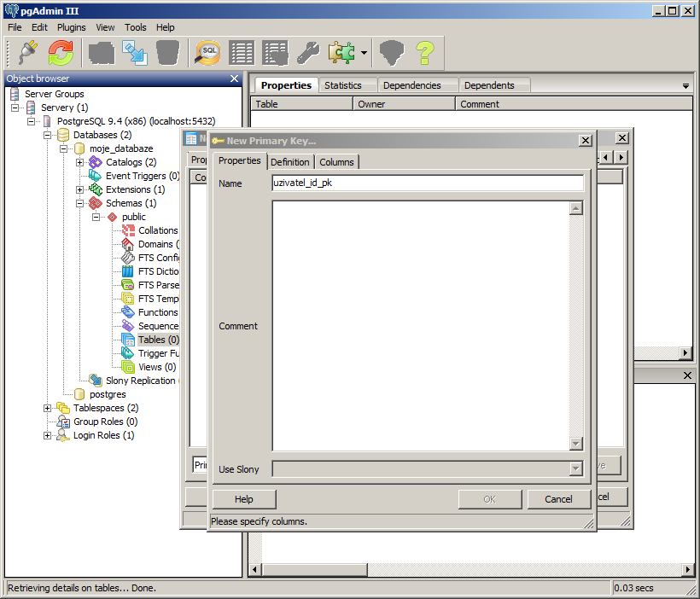Open the Use Slony combo box
The image size is (700, 599).
click(428, 468)
